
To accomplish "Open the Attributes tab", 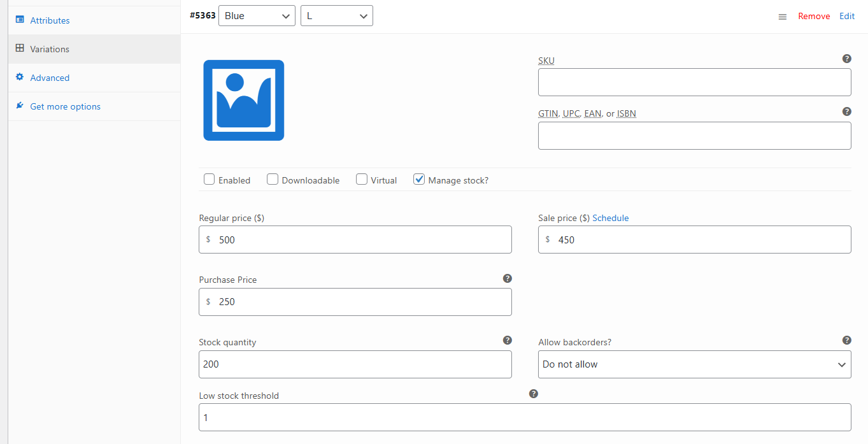I will point(50,20).
